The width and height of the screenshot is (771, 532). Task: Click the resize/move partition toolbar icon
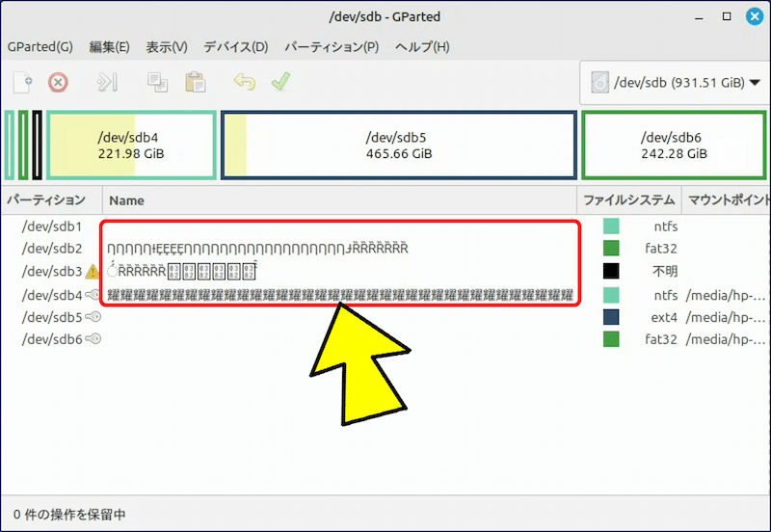point(106,82)
